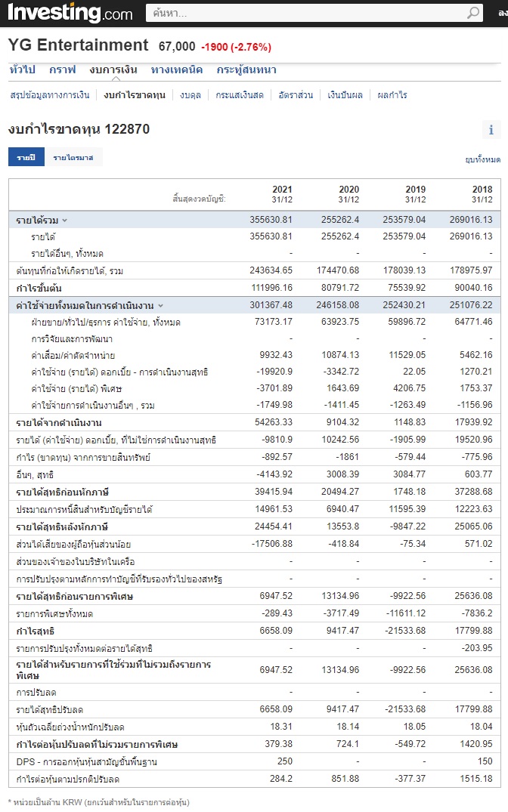This screenshot has height=812, width=508.
Task: Open the กระทู้สนทนา tab
Action: [246, 69]
